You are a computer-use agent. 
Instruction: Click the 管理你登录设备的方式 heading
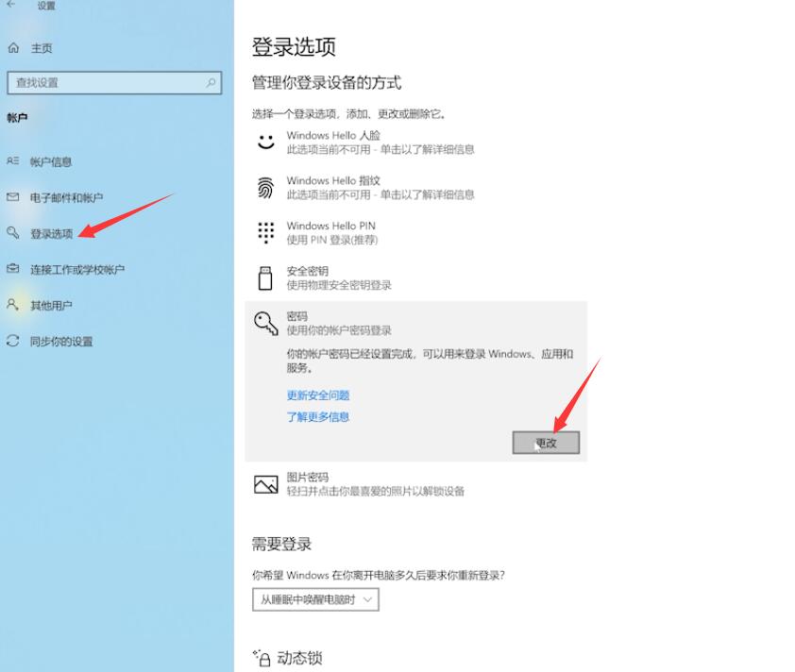(327, 82)
